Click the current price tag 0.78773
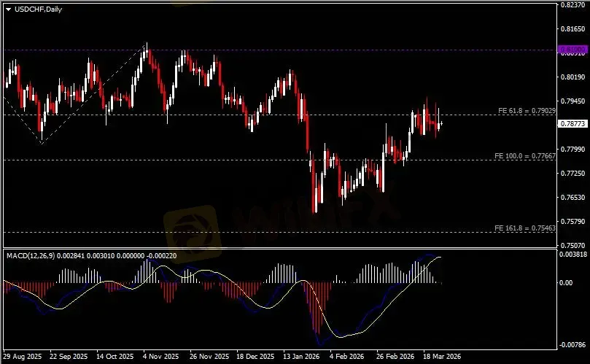This screenshot has width=590, height=364. (x=572, y=125)
